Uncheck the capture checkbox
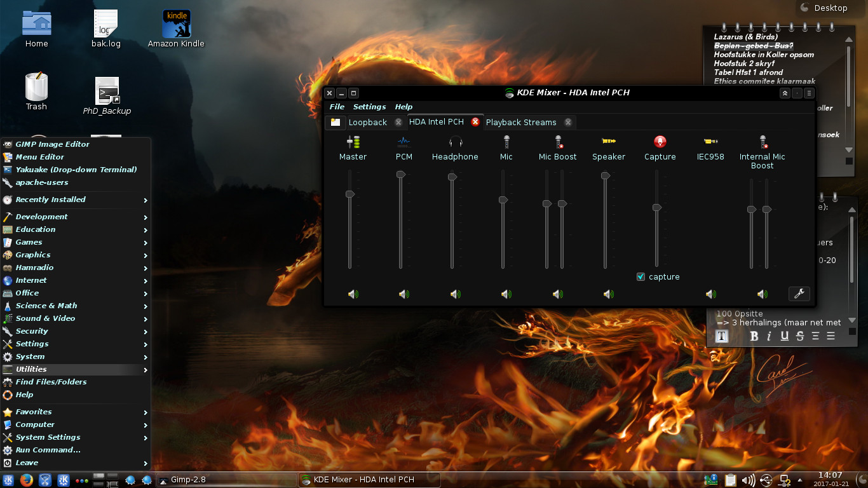This screenshot has width=868, height=488. tap(641, 277)
